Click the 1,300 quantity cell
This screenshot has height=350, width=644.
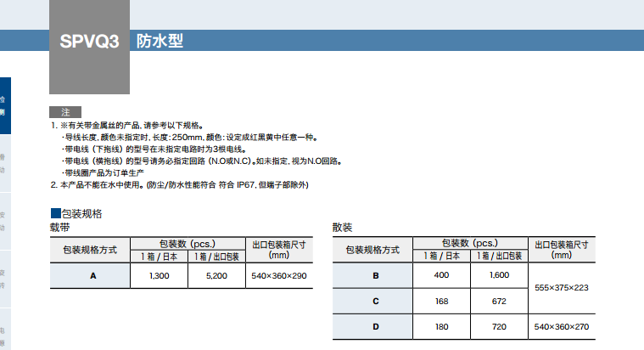point(159,276)
